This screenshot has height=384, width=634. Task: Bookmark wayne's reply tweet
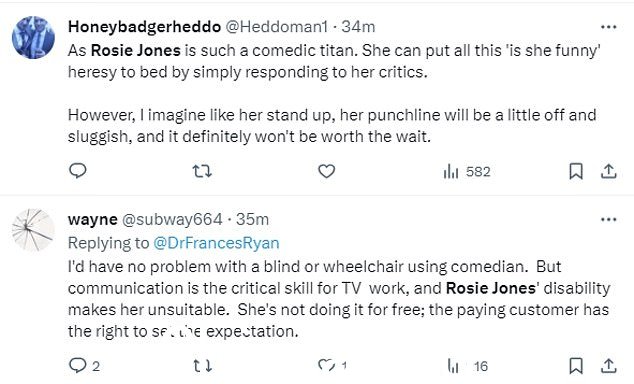[x=576, y=366]
